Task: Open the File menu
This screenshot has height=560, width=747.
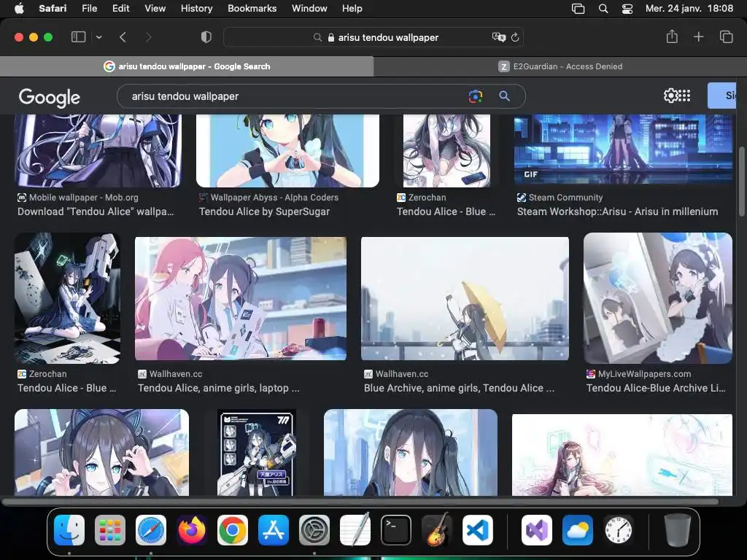Action: [x=89, y=8]
